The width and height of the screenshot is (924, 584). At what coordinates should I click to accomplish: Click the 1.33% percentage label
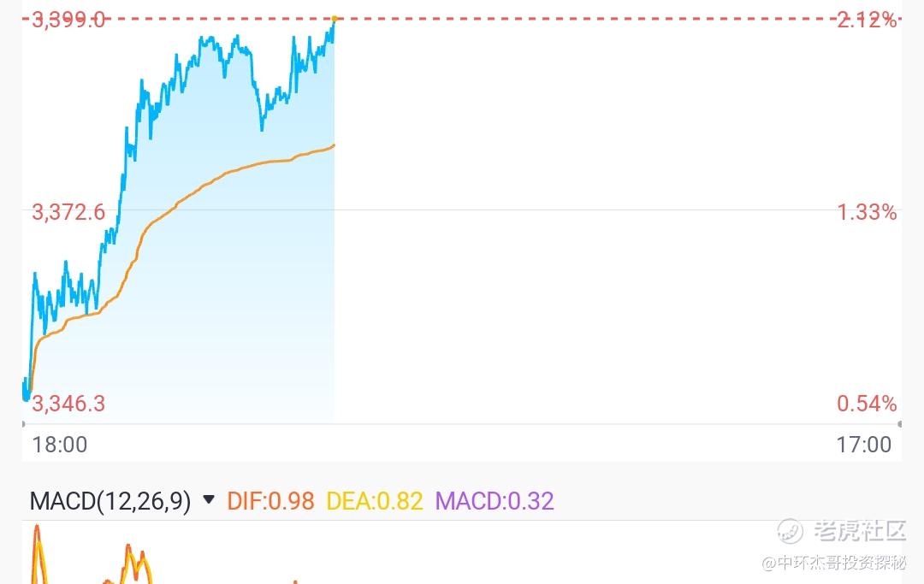867,212
